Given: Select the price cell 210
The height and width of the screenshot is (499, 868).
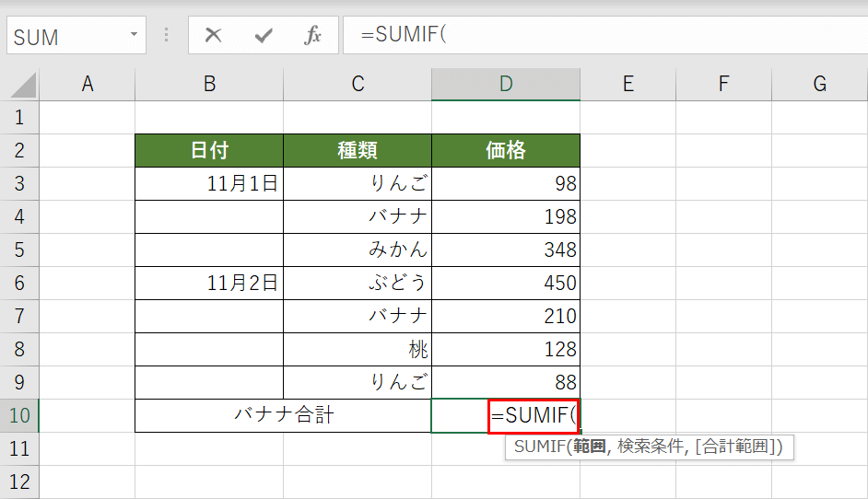Looking at the screenshot, I should 506,317.
